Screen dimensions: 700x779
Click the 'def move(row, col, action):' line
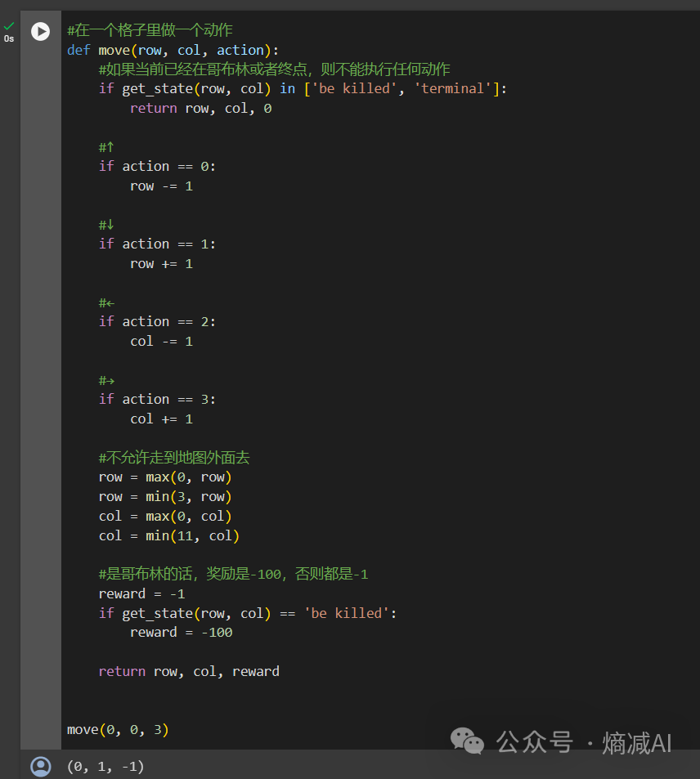[x=173, y=50]
